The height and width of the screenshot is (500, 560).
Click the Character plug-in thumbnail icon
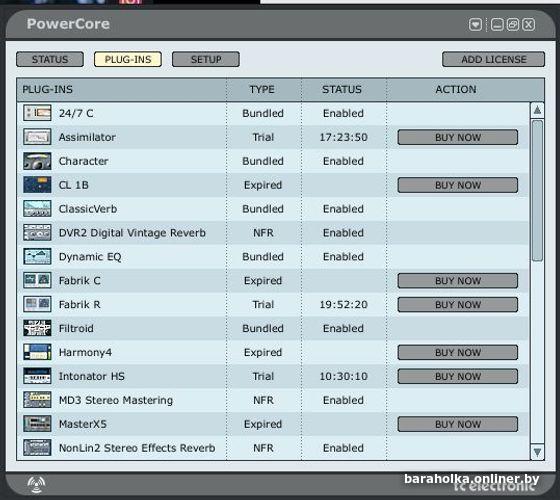point(37,161)
